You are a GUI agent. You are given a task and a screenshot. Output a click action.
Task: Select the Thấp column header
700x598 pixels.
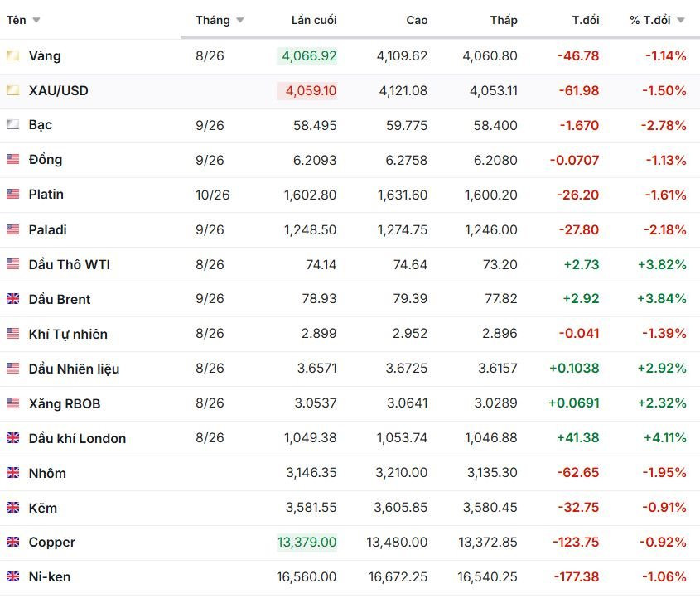click(504, 20)
